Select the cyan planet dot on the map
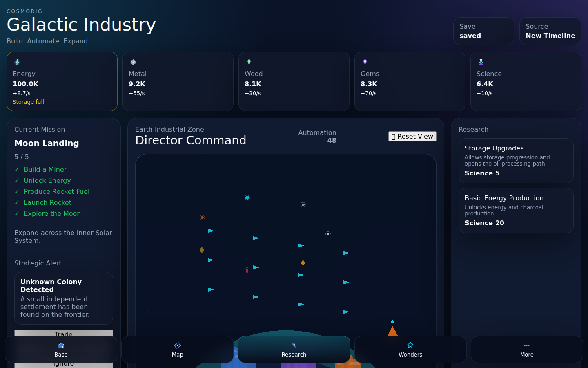The image size is (588, 368). (247, 198)
